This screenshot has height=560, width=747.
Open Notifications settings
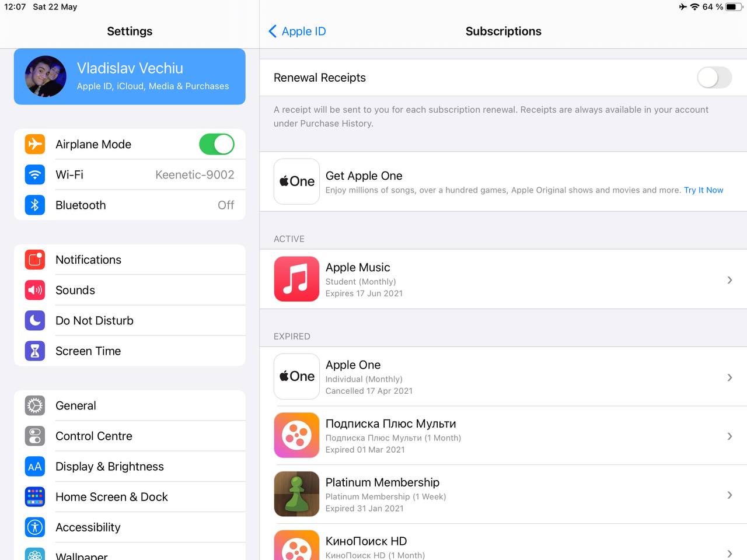click(130, 260)
